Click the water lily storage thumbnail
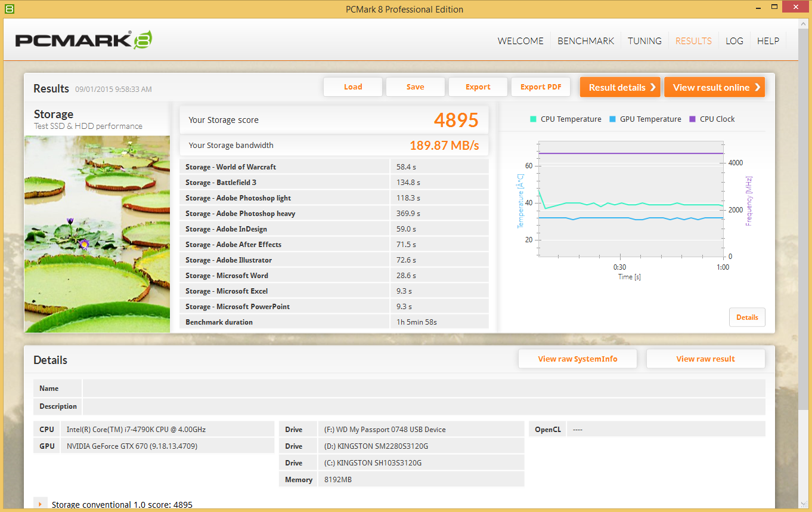Screen dimensions: 812x512 97,234
